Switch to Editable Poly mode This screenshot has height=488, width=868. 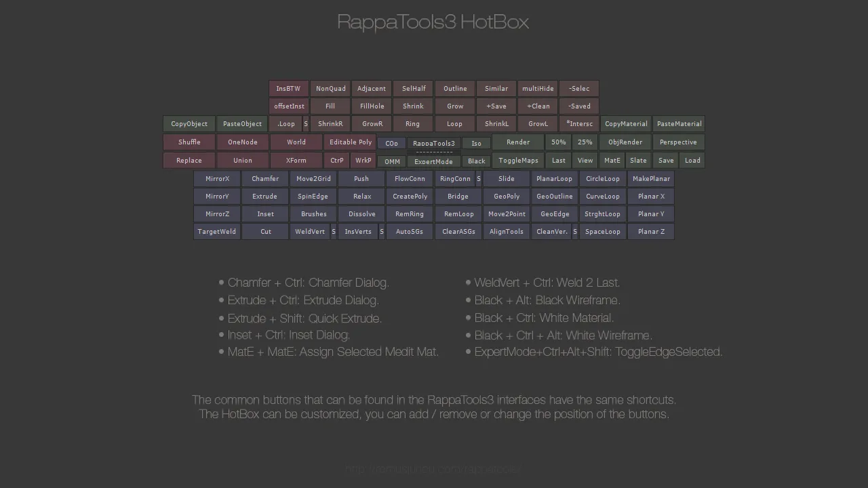tap(350, 142)
